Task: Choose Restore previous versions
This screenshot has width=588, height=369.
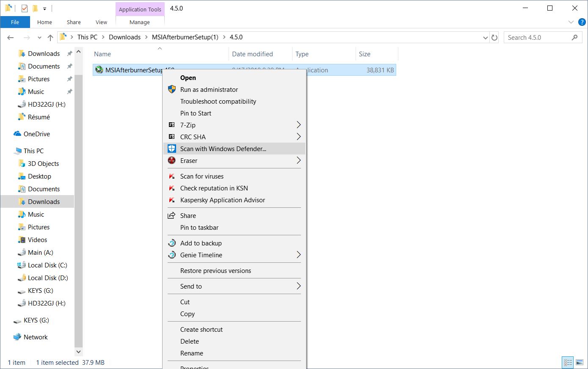Action: pyautogui.click(x=215, y=270)
